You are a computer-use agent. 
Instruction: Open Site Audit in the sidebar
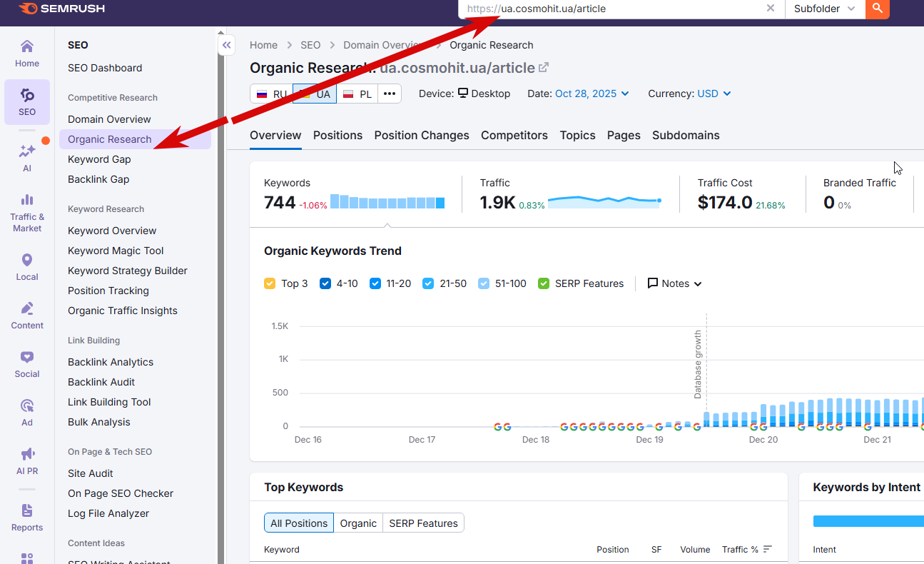click(x=91, y=473)
